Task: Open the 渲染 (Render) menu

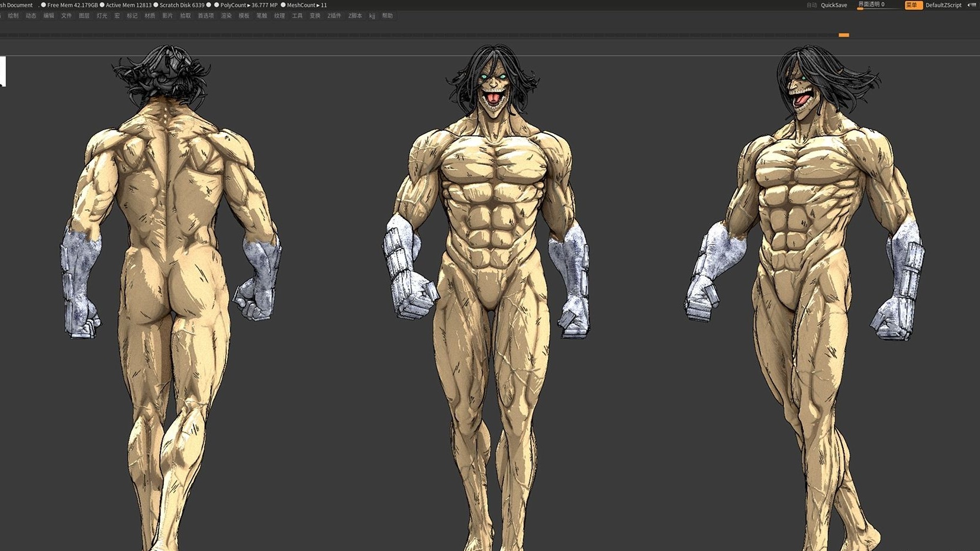Action: (226, 16)
